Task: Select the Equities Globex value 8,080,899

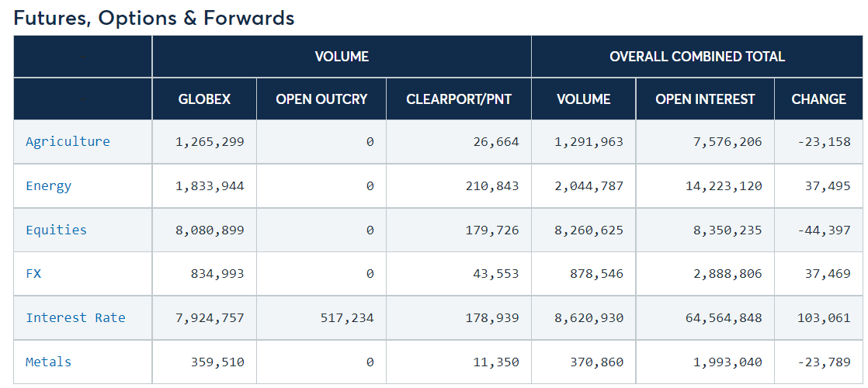Action: tap(210, 230)
